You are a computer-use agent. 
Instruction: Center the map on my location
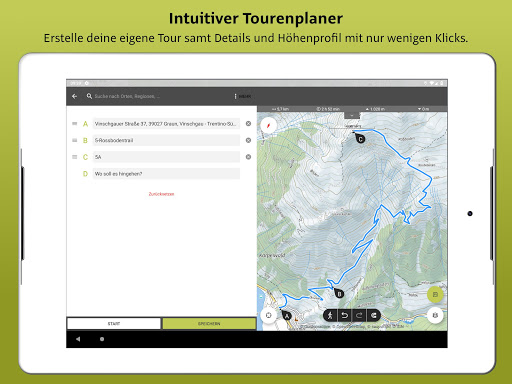(269, 315)
